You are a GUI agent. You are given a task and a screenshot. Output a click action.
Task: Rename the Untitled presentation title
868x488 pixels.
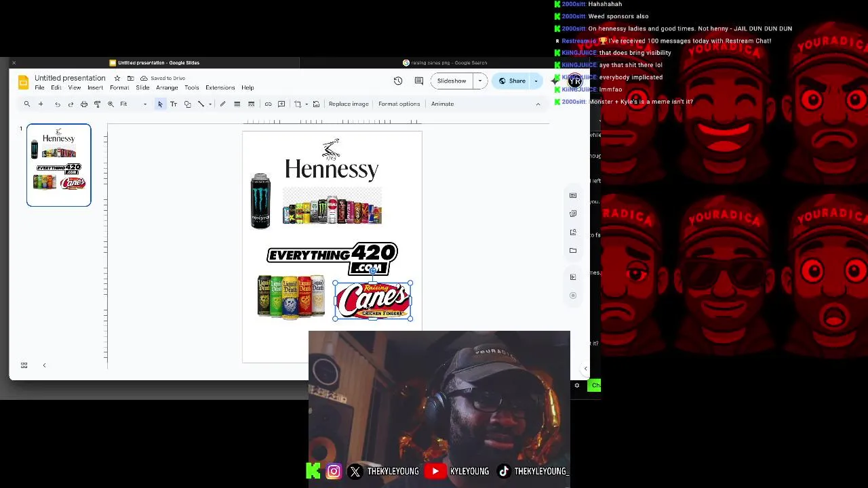click(70, 78)
